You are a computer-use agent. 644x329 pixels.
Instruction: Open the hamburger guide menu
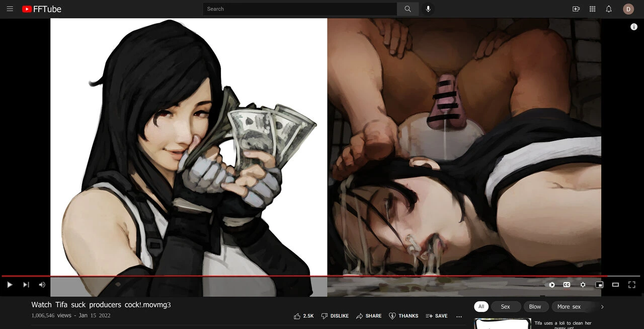[x=10, y=9]
